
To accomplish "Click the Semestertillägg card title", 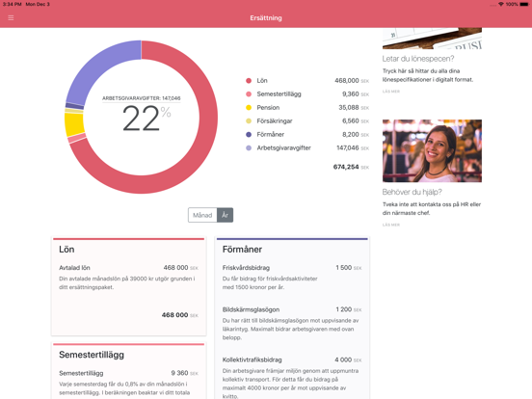I will click(x=92, y=355).
